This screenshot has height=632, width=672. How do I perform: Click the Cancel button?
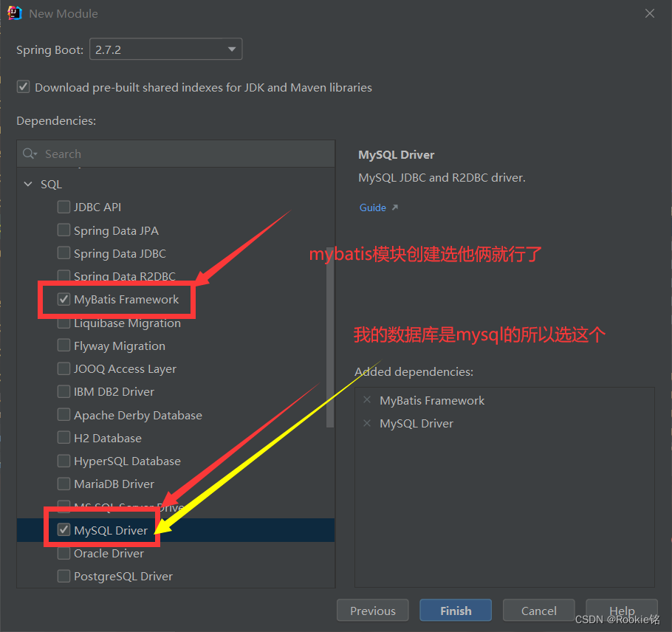pos(539,610)
